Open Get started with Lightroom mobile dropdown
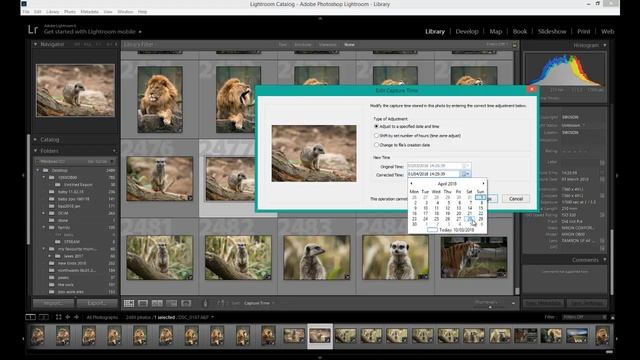This screenshot has width=640, height=360. (x=140, y=32)
